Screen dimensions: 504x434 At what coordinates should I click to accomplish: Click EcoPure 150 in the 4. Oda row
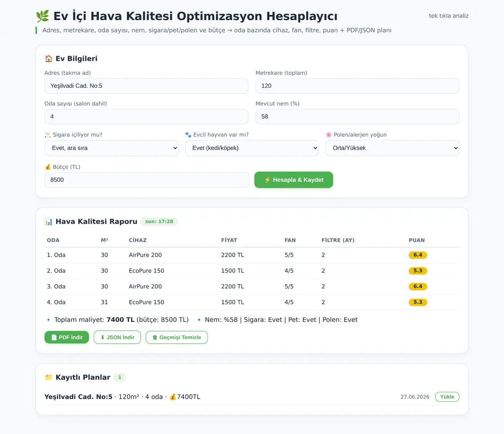pos(147,302)
